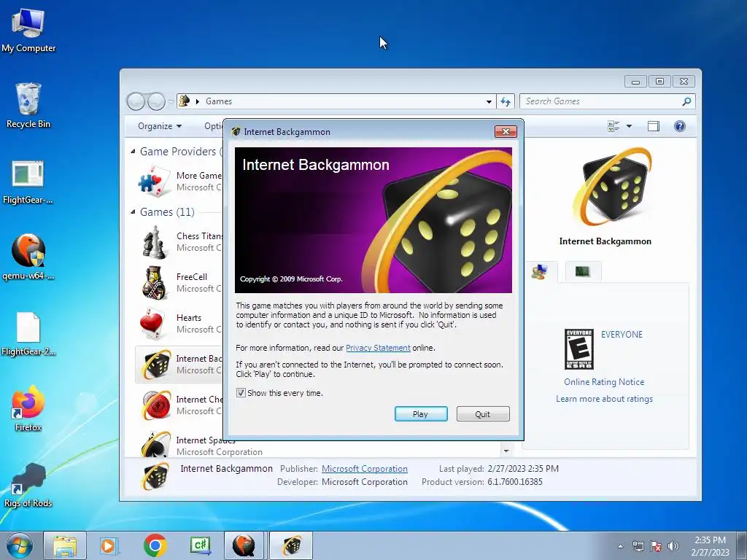Screen dimensions: 747x560
Task: Open Windows Explorer from the taskbar
Action: (x=65, y=545)
